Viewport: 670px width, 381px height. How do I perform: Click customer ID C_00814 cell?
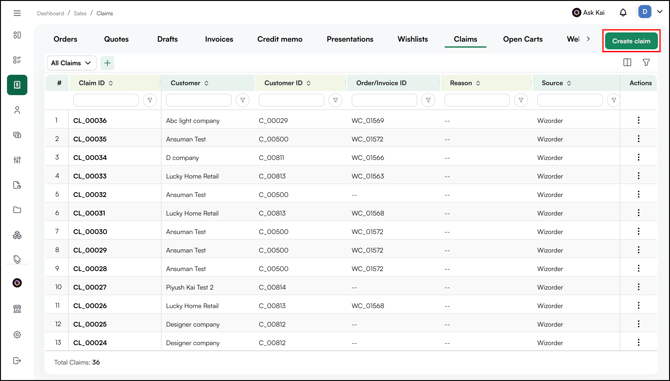pos(272,287)
